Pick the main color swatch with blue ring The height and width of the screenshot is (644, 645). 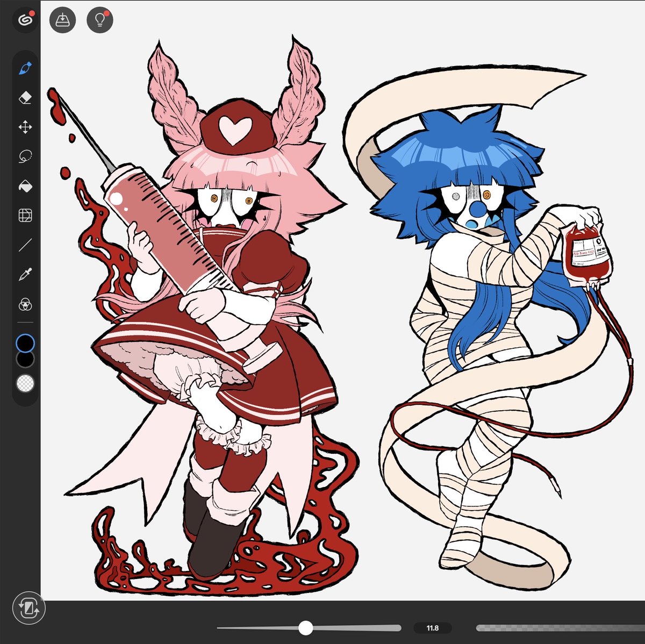25,342
